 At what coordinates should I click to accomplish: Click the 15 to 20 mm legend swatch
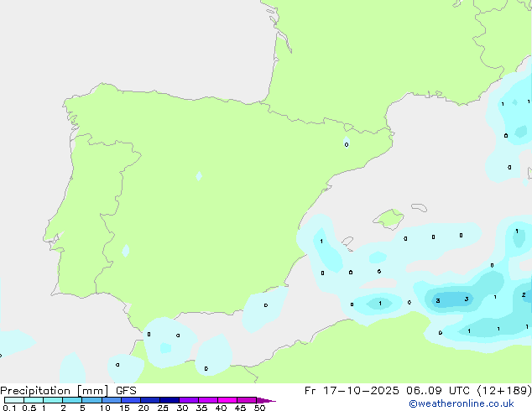[x=131, y=400]
